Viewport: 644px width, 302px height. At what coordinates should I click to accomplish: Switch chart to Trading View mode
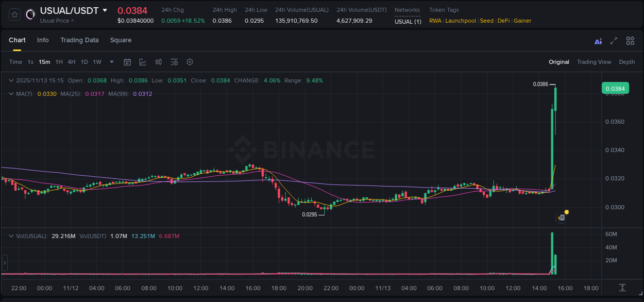[x=594, y=62]
